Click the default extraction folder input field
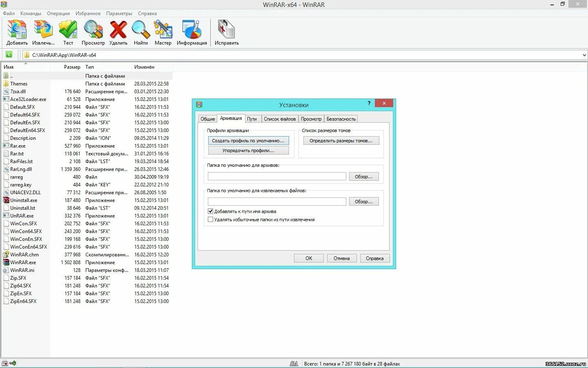The height and width of the screenshot is (368, 588). coord(277,202)
